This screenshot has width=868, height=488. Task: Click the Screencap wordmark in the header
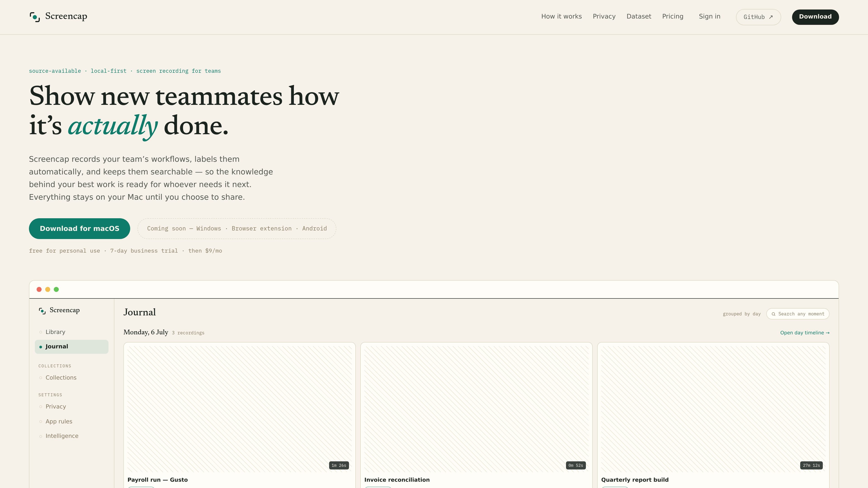[66, 16]
